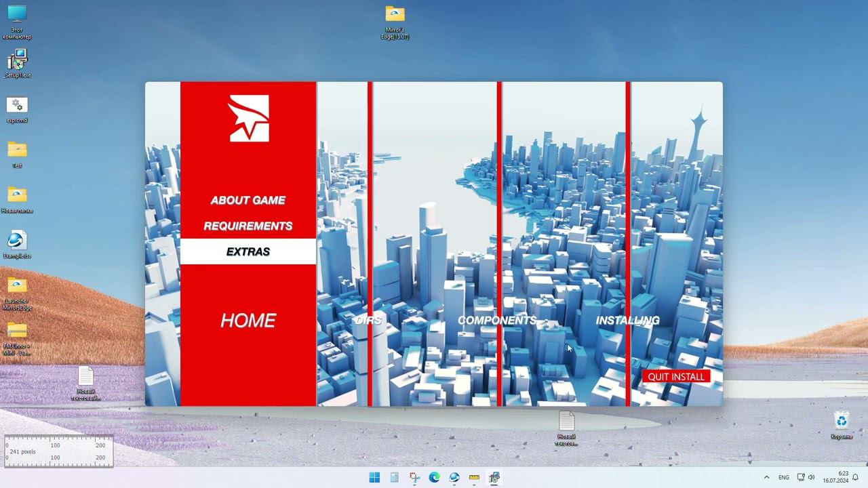
Task: Switch to the DIRS step
Action: [368, 321]
